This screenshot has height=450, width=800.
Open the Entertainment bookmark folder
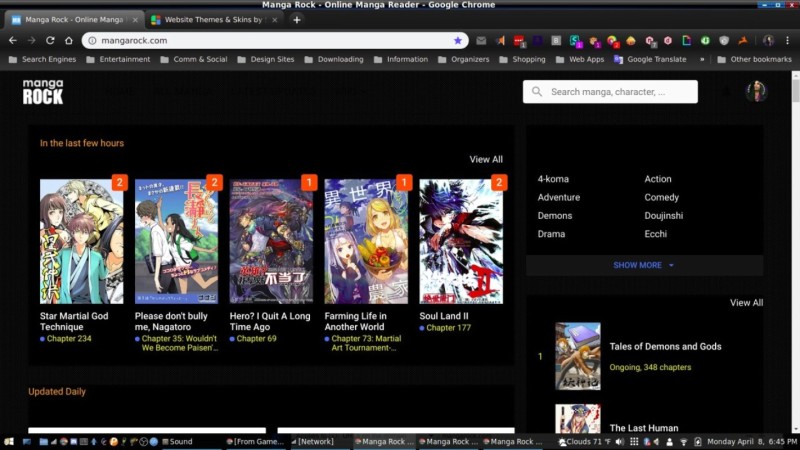(118, 59)
